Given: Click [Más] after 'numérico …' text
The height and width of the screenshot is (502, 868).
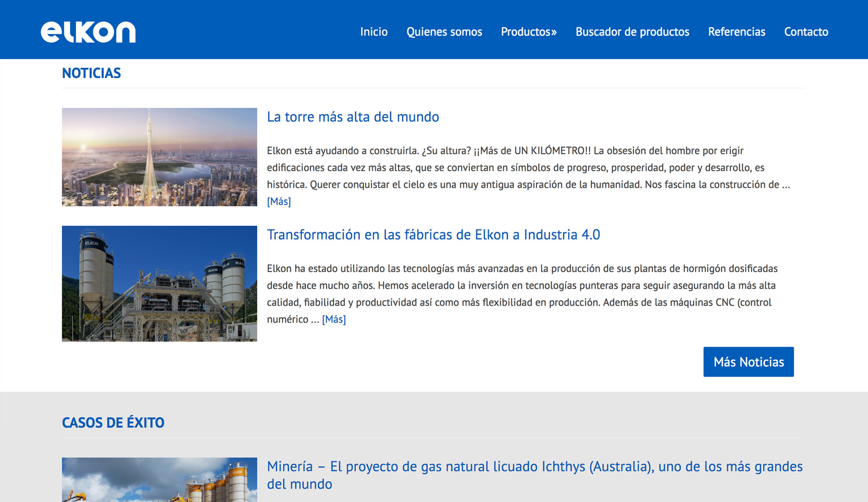Looking at the screenshot, I should [x=334, y=319].
